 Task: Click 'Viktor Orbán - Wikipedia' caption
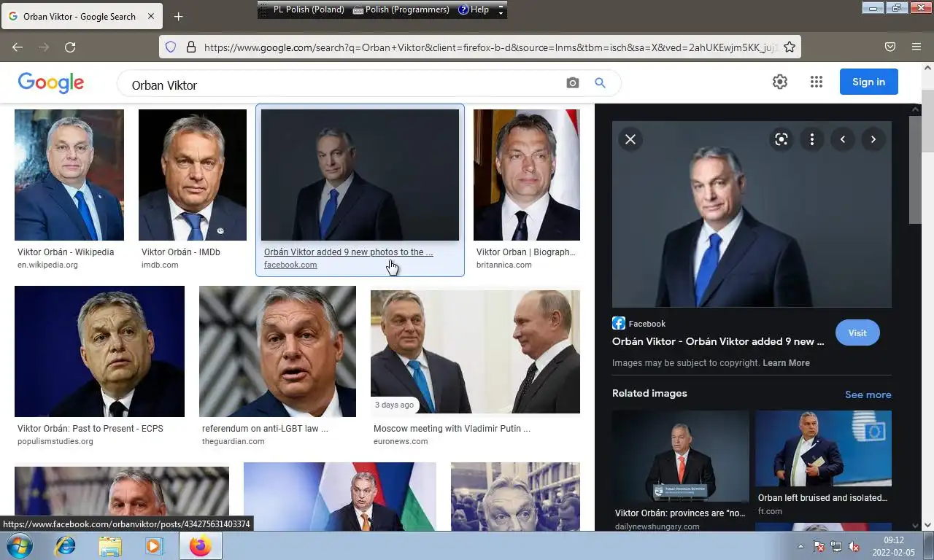66,252
